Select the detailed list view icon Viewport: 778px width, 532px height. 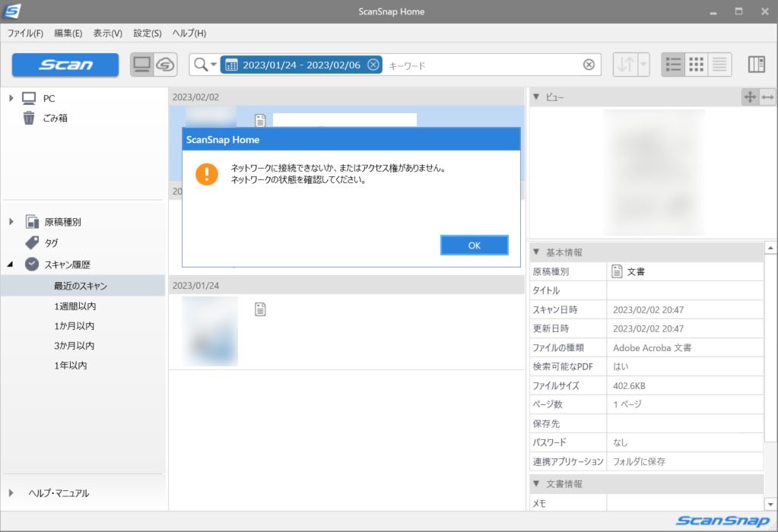tap(673, 65)
